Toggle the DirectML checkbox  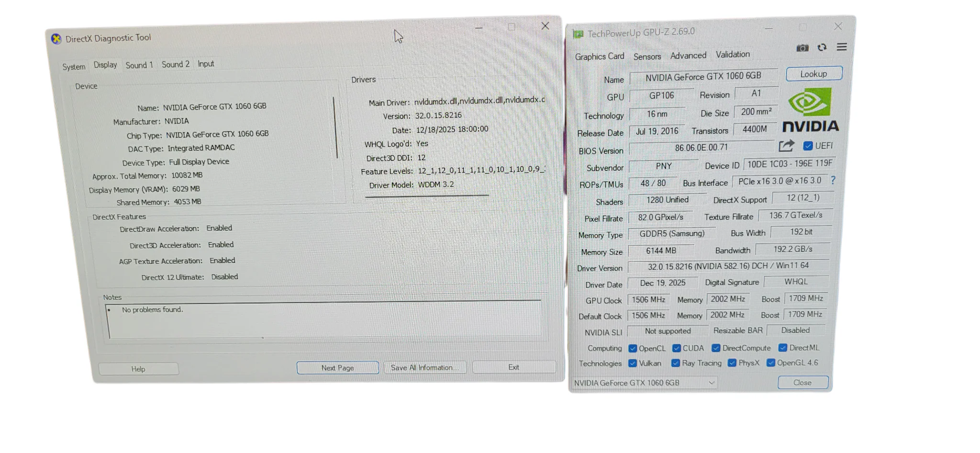783,347
